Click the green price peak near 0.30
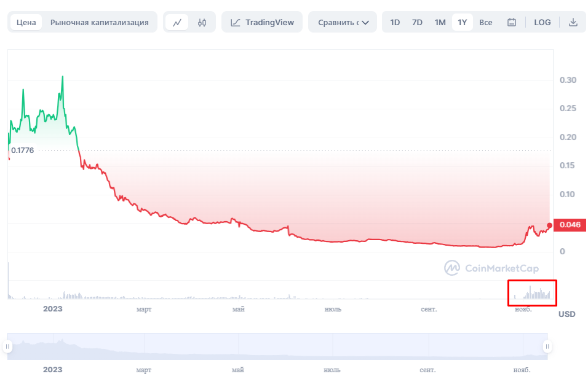Image resolution: width=588 pixels, height=379 pixels. (63, 77)
